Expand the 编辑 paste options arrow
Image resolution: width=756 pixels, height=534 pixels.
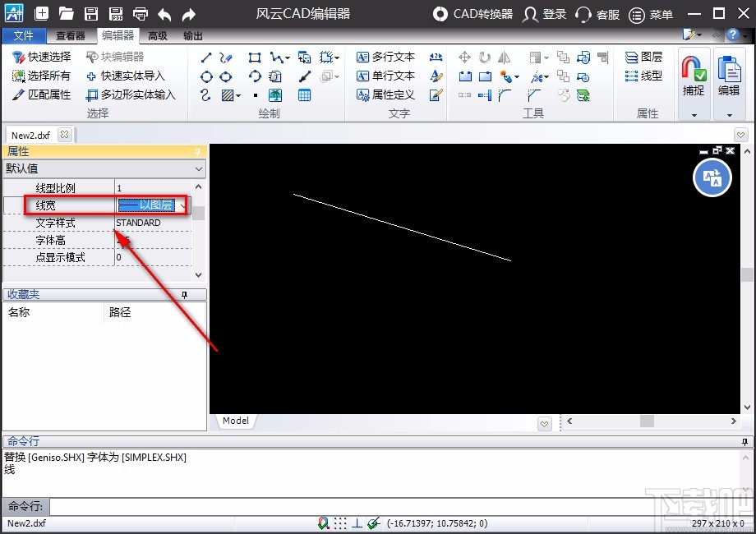pyautogui.click(x=730, y=115)
